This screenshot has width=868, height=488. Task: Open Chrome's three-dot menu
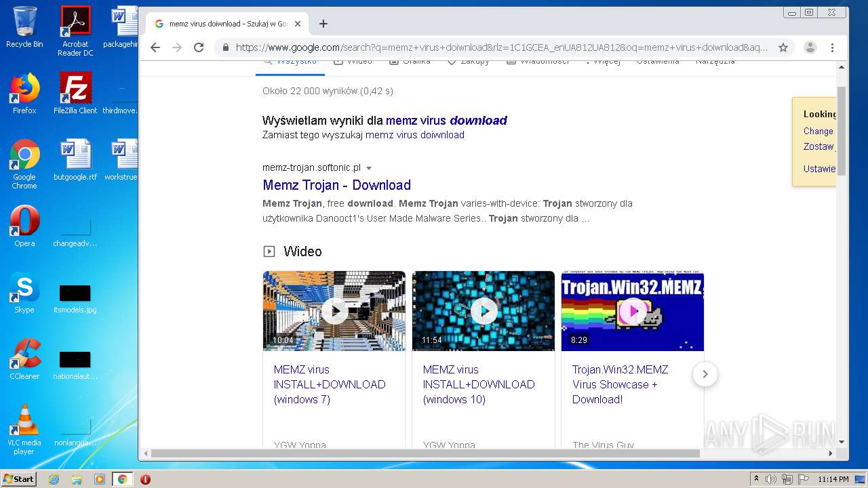click(x=832, y=47)
